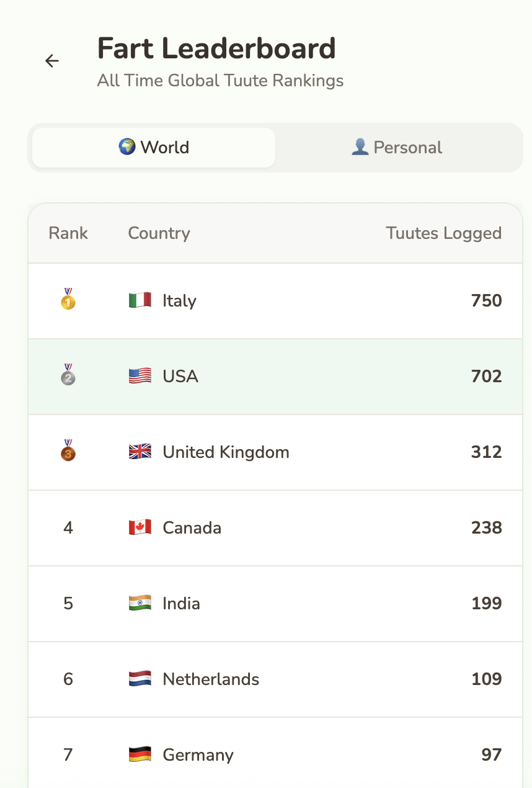
Task: Click the United Kingdom flag icon
Action: (140, 452)
